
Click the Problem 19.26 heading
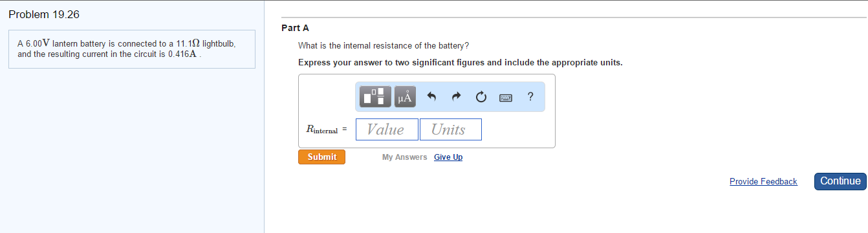[45, 14]
